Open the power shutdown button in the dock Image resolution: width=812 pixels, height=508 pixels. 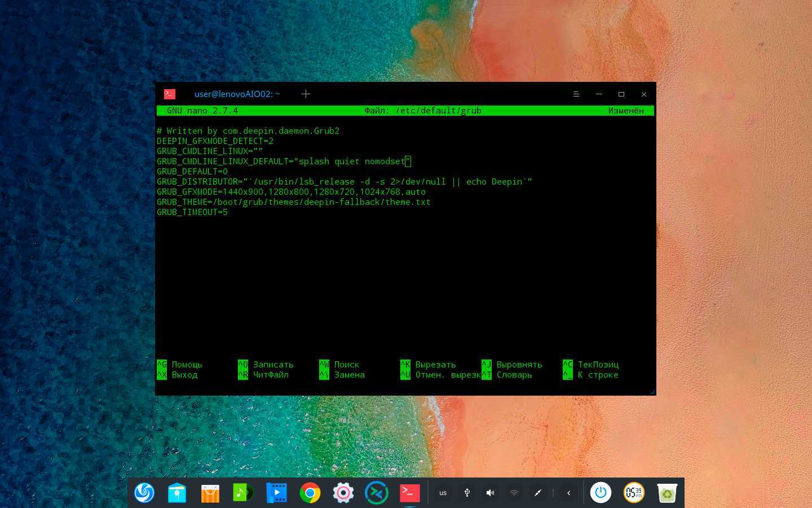pos(601,493)
